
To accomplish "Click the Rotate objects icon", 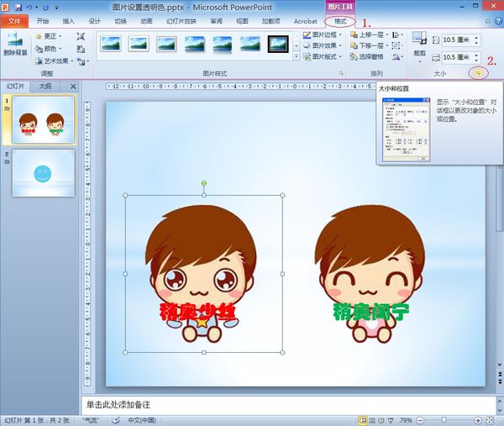I will click(x=397, y=56).
